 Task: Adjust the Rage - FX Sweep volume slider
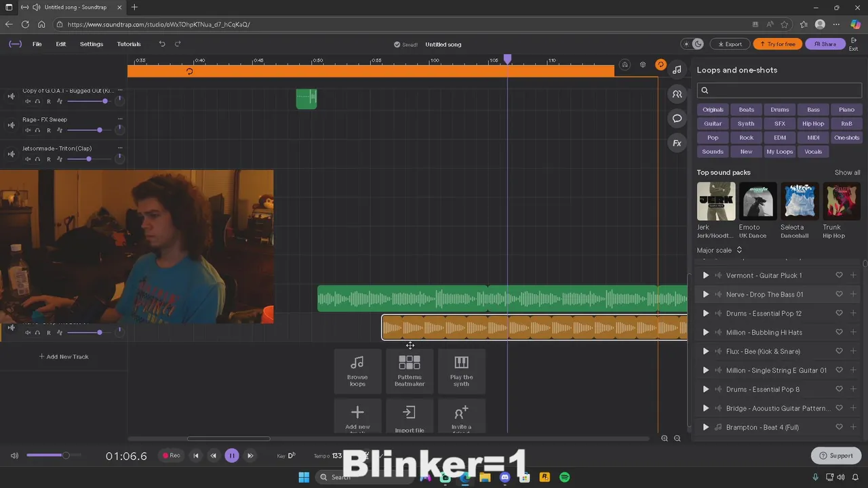[x=90, y=130]
